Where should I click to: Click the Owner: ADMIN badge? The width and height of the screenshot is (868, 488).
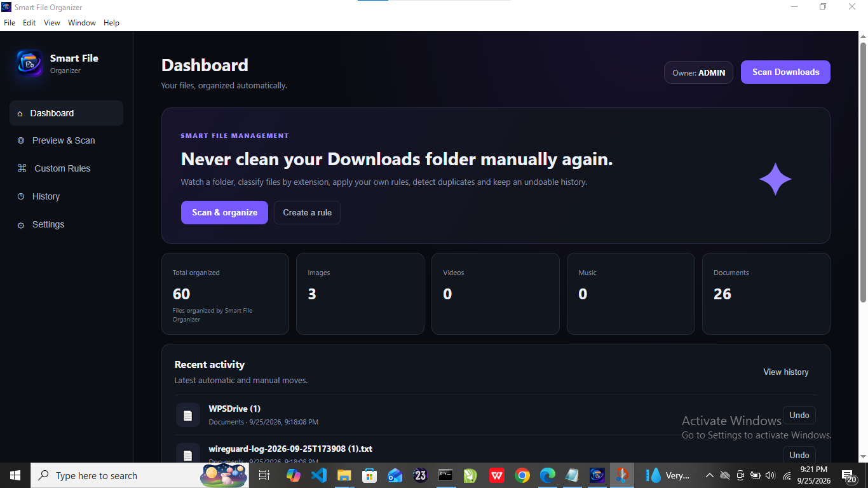pyautogui.click(x=698, y=72)
